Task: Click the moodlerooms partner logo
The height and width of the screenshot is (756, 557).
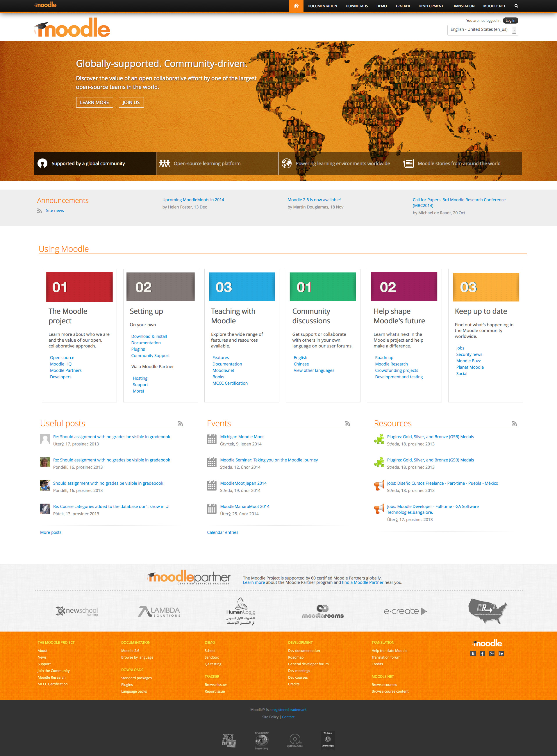Action: (323, 611)
